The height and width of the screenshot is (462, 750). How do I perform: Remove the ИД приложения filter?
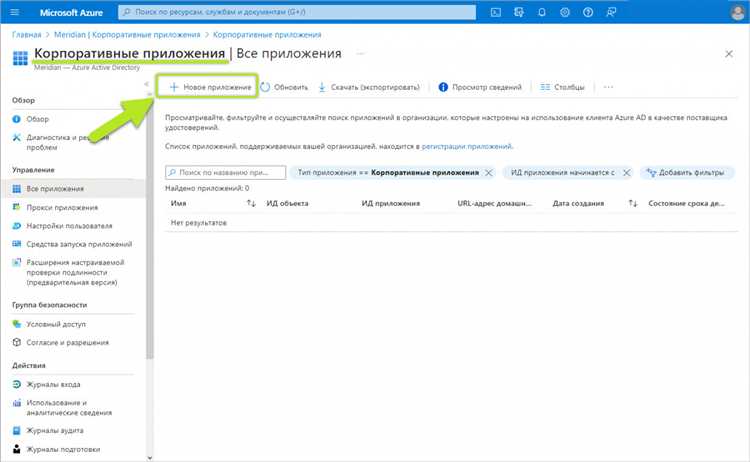pyautogui.click(x=626, y=173)
